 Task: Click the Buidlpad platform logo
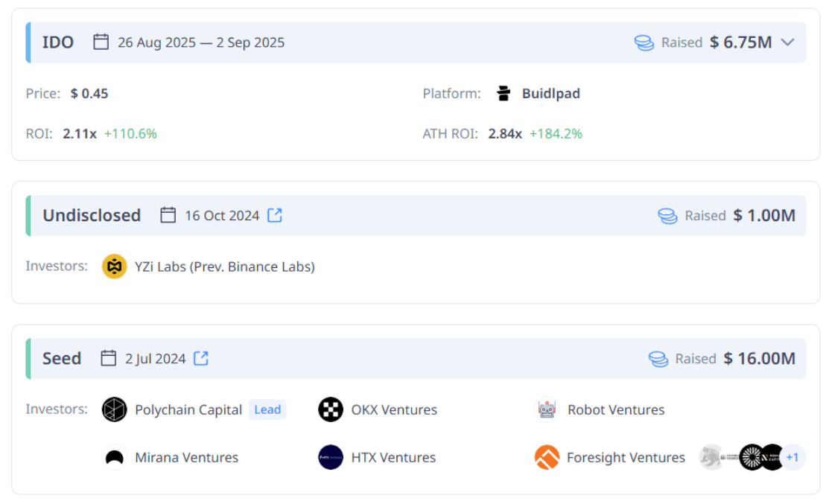click(x=504, y=94)
